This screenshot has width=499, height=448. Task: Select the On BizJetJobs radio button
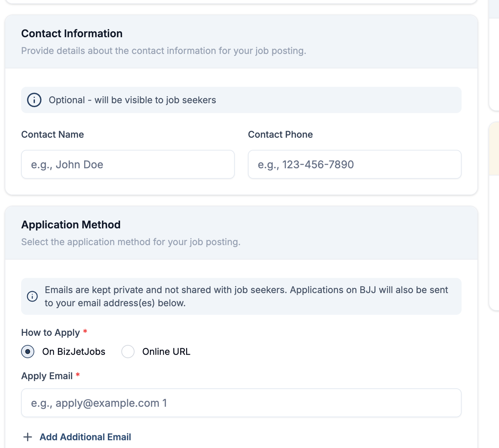click(28, 352)
